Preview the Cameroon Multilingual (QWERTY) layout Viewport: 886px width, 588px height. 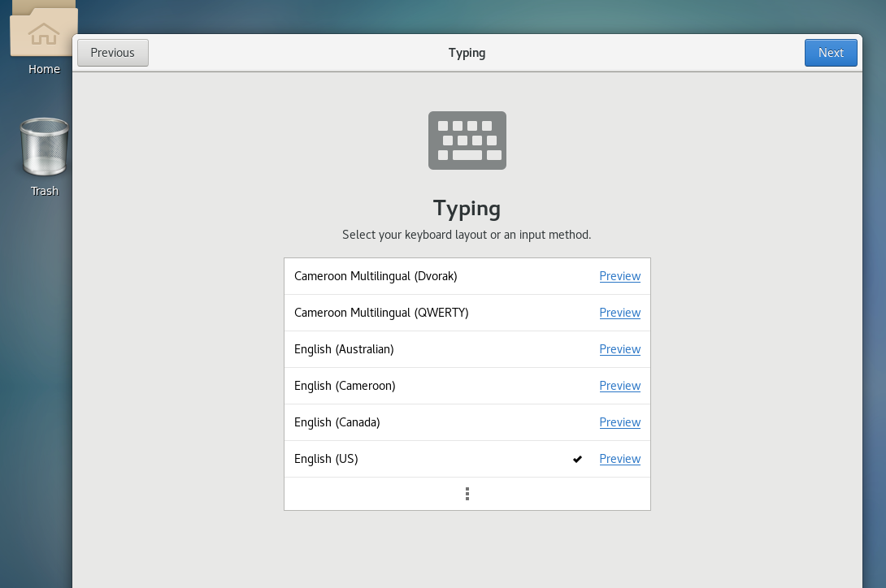pos(620,313)
